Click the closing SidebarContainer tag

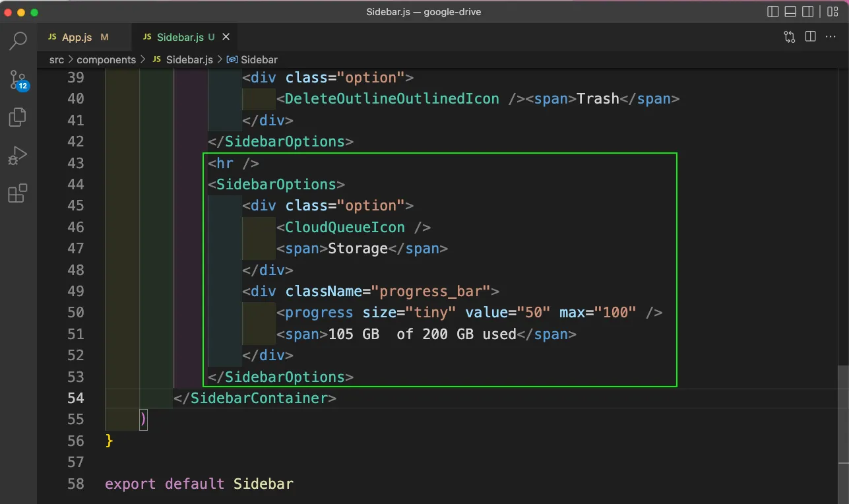[255, 398]
